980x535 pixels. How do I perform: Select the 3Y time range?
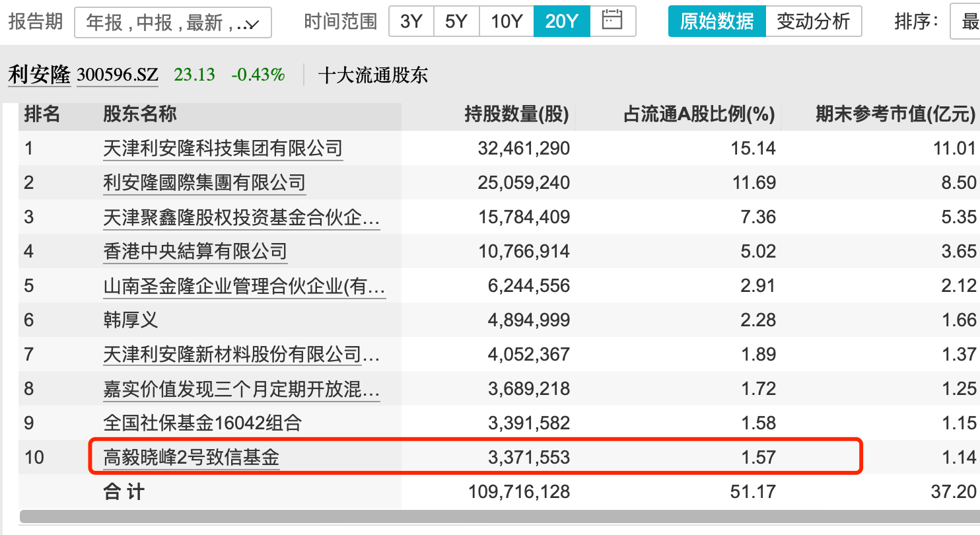point(411,21)
